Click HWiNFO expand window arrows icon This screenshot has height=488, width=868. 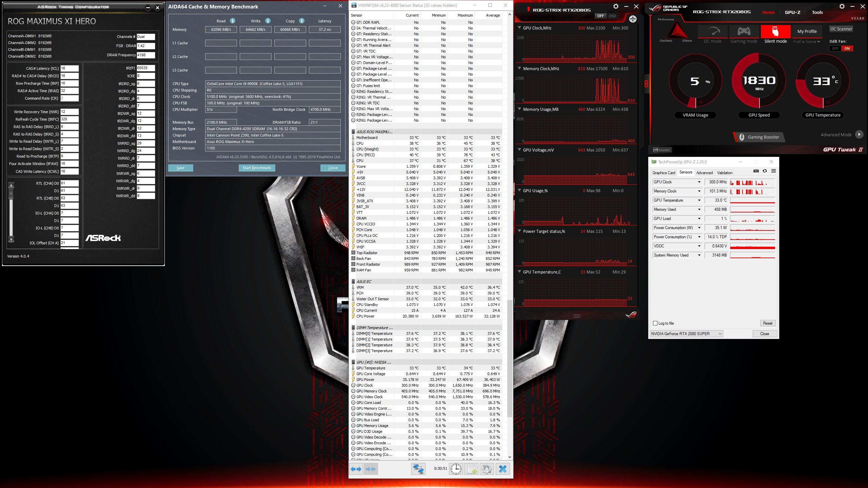356,469
